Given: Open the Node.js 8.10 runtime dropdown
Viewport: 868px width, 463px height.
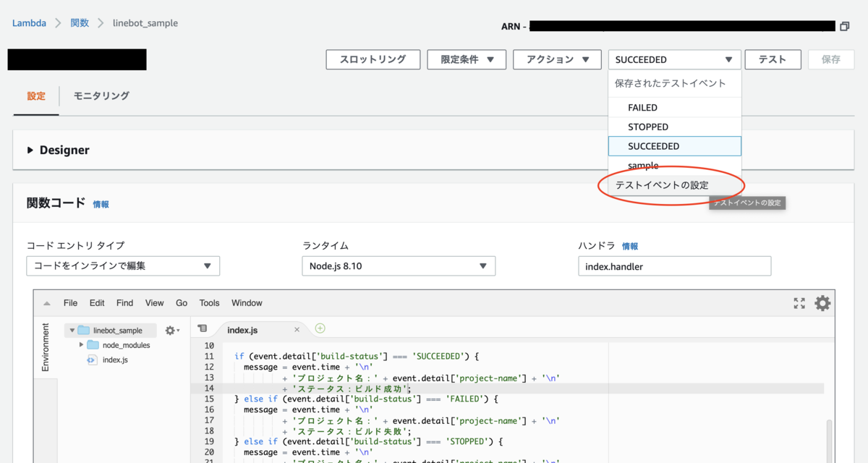Looking at the screenshot, I should [x=399, y=266].
